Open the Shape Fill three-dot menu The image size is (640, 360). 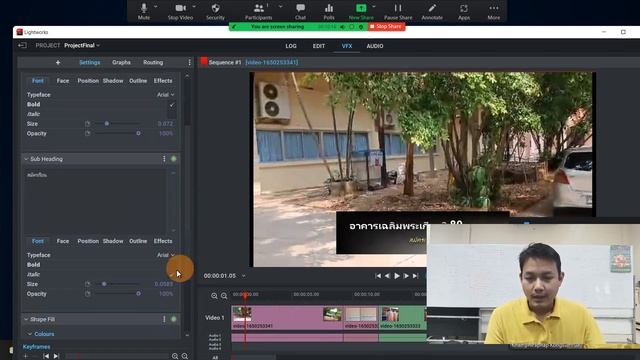click(164, 319)
